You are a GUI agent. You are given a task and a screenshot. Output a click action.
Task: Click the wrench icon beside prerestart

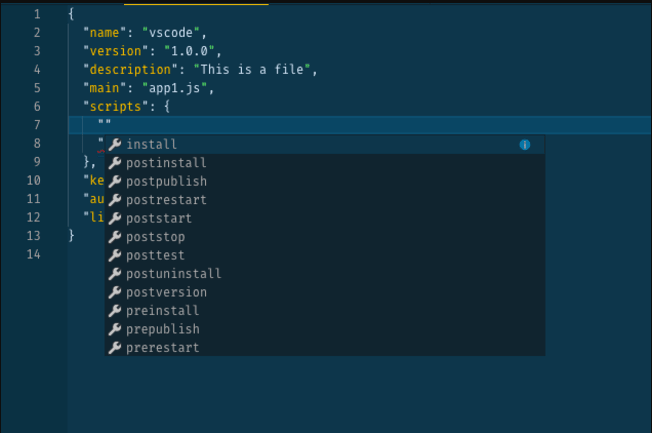pyautogui.click(x=115, y=348)
